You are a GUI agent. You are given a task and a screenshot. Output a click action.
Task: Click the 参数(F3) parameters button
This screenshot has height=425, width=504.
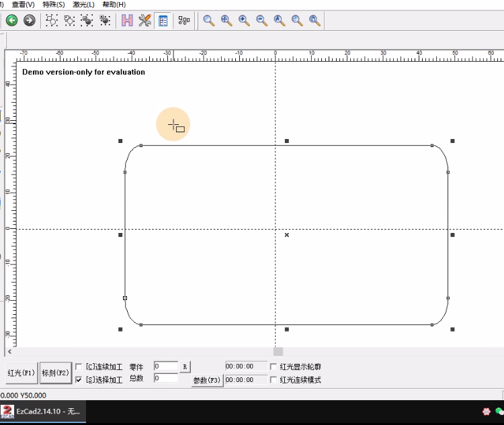pyautogui.click(x=207, y=380)
